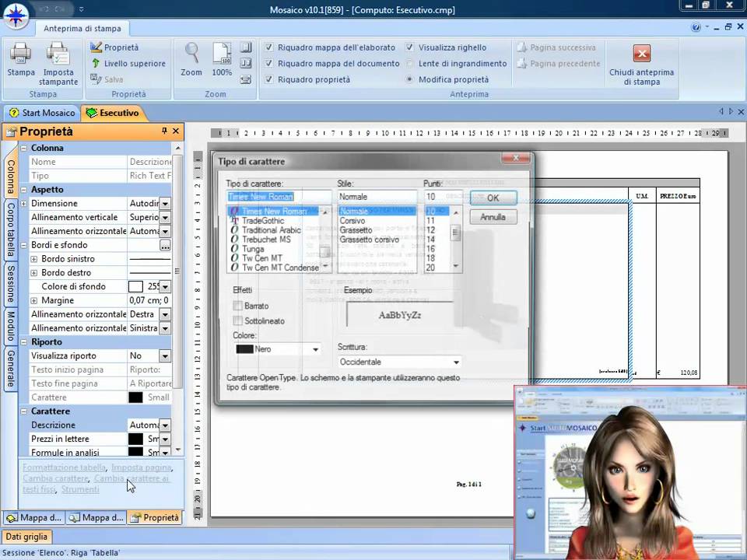Switch to Esecutivo document tab
The image size is (747, 560).
pos(113,113)
